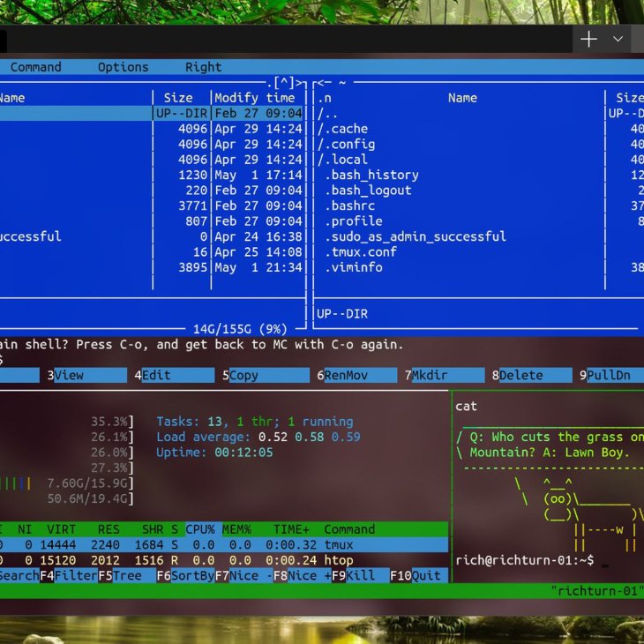Click the 3View function key
The image size is (644, 644).
[x=86, y=376]
